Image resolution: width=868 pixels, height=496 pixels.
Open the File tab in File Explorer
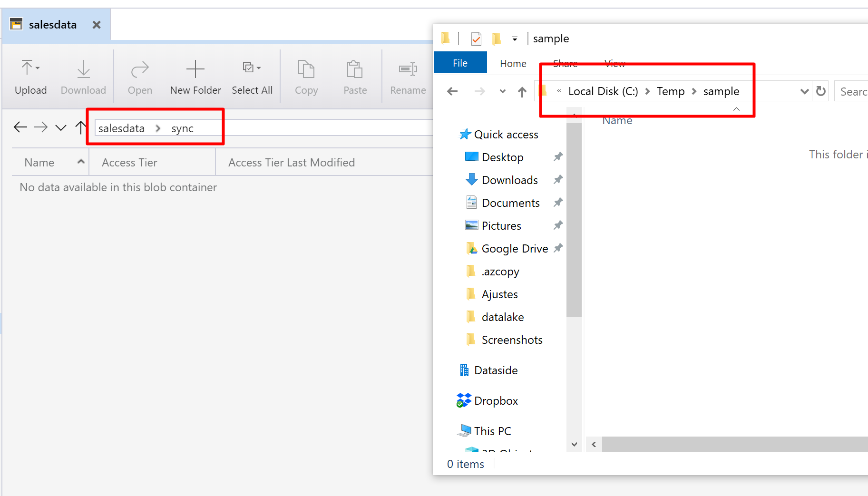point(460,63)
